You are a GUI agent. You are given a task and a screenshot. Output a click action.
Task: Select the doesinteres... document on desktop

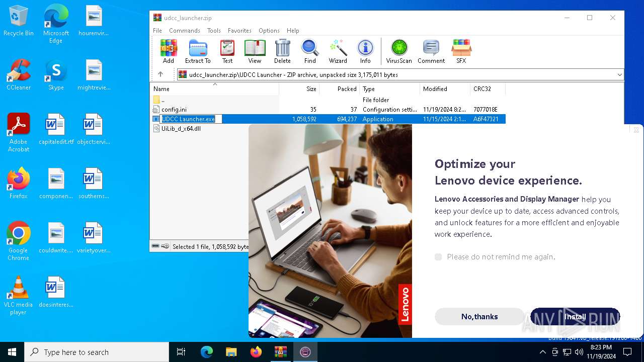point(56,292)
